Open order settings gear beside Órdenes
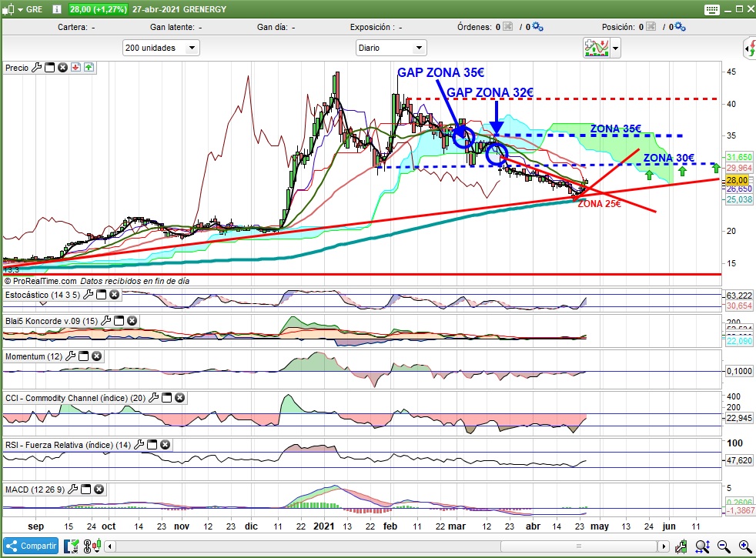Viewport: 756px width, 558px height. [537, 26]
